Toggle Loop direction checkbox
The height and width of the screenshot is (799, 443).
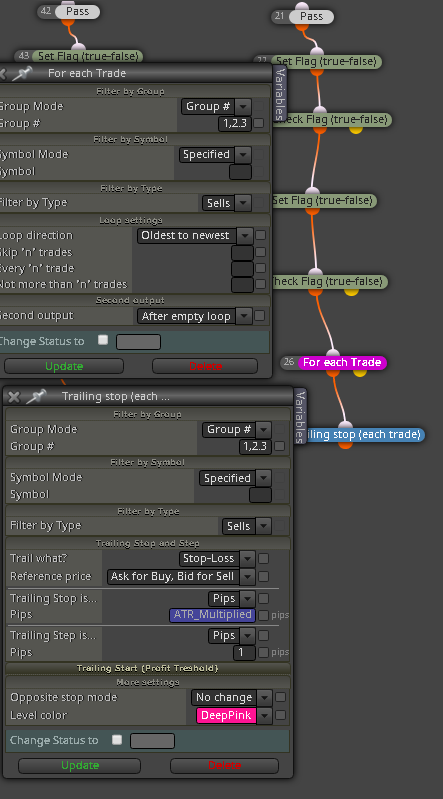coord(260,235)
